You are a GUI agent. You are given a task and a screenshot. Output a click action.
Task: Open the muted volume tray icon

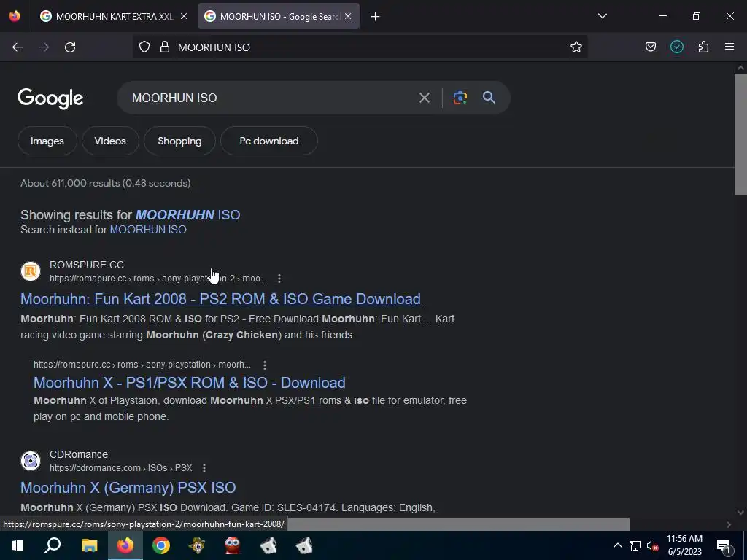tap(652, 545)
